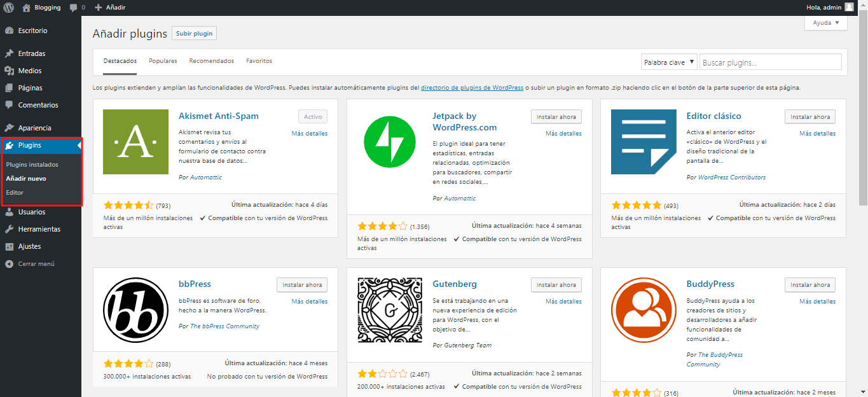Open the Recomendados tab
Viewport: 868px width, 397px height.
pyautogui.click(x=212, y=61)
